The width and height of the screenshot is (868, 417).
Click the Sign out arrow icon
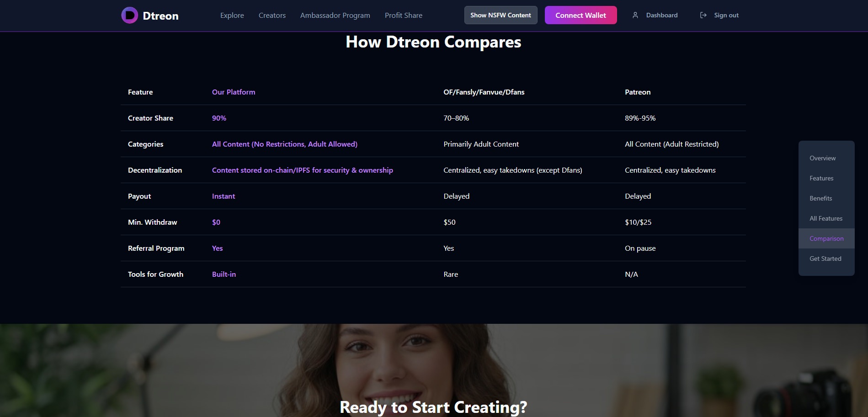(703, 16)
